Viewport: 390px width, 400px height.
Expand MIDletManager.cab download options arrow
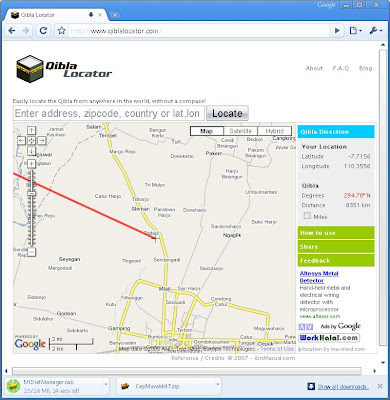coord(106,384)
